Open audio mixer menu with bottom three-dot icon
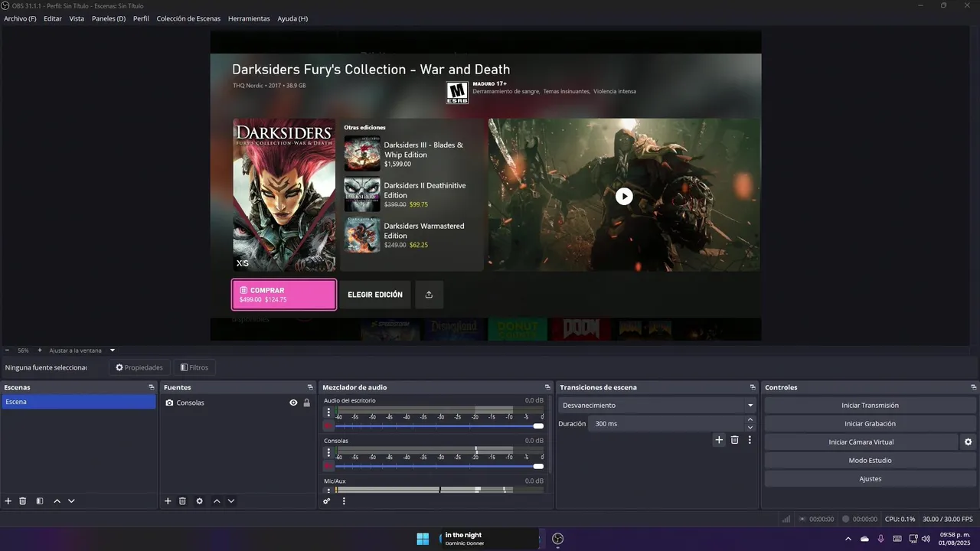980x551 pixels. click(344, 501)
